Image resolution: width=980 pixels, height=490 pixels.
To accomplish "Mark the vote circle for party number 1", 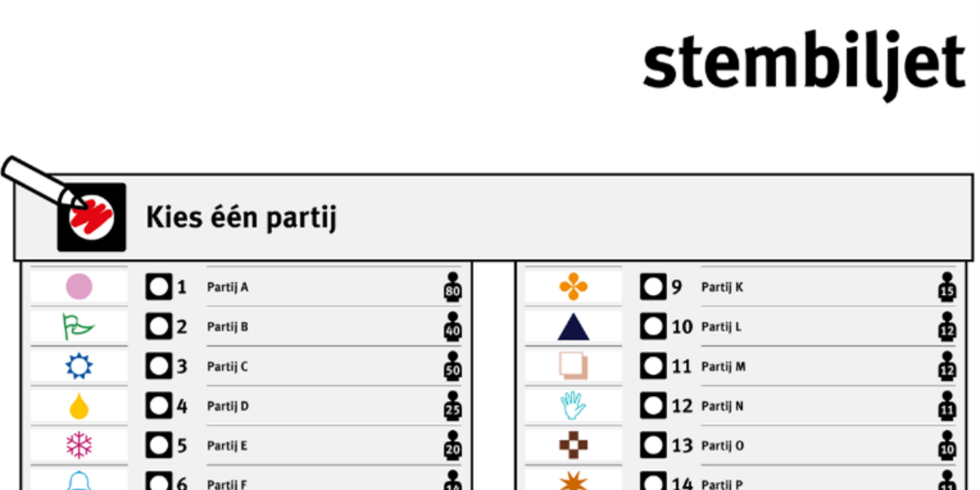I will point(159,287).
